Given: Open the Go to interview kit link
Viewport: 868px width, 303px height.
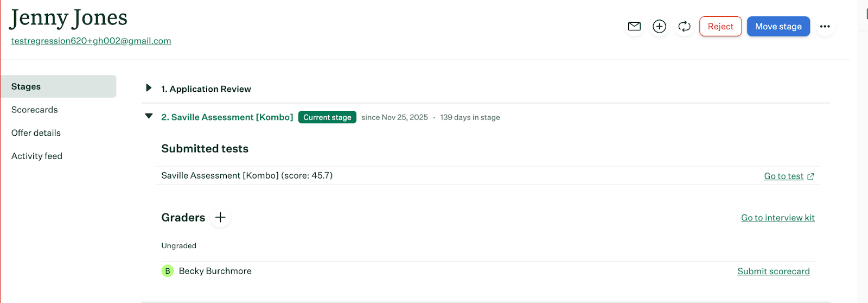Looking at the screenshot, I should pos(777,218).
